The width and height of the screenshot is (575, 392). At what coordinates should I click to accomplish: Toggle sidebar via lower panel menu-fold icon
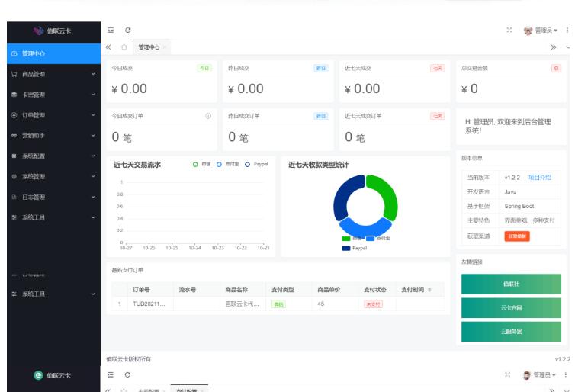point(111,374)
